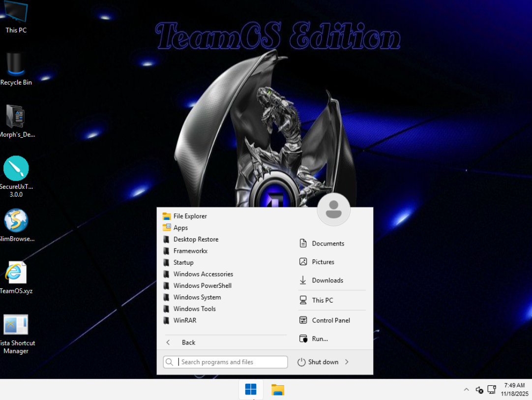The width and height of the screenshot is (532, 400).
Task: Open the taskbar clock and date
Action: pos(514,390)
